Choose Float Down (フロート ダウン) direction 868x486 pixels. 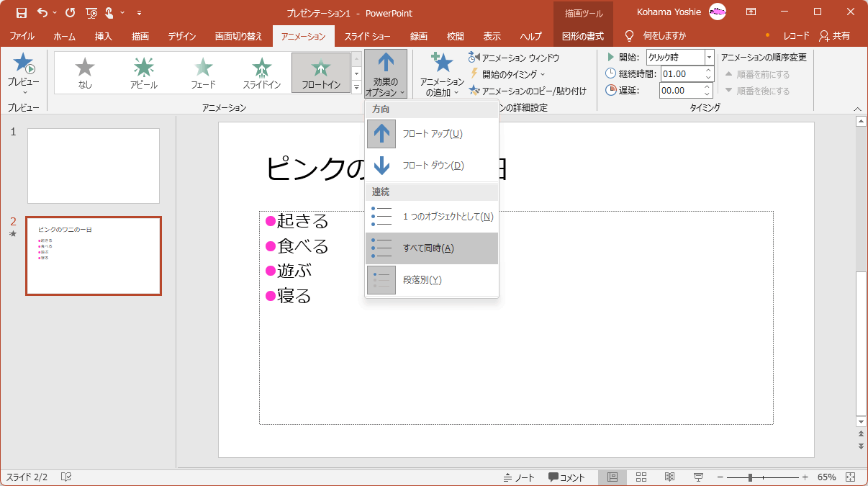(x=432, y=166)
